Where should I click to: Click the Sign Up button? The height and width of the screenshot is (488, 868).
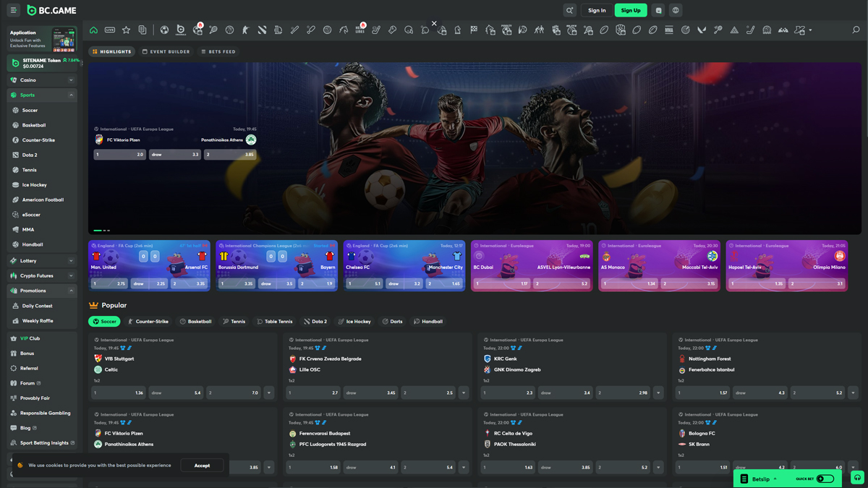pyautogui.click(x=630, y=10)
